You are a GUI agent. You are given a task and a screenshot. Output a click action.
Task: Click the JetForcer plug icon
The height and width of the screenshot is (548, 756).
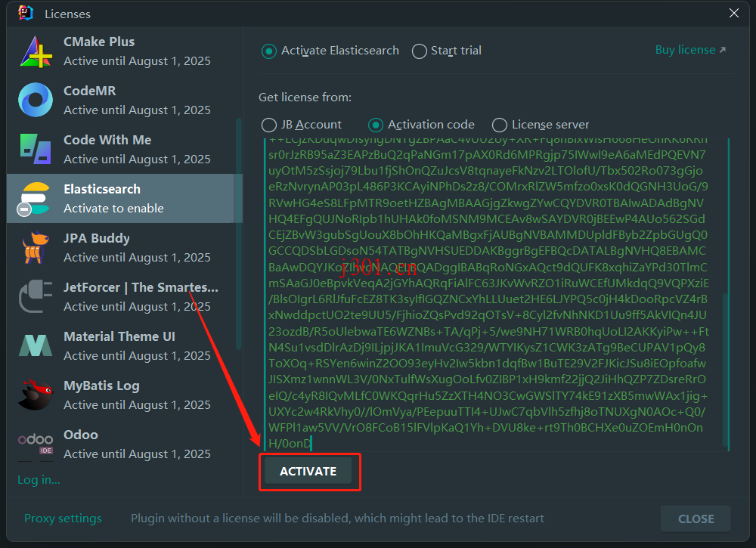point(36,296)
